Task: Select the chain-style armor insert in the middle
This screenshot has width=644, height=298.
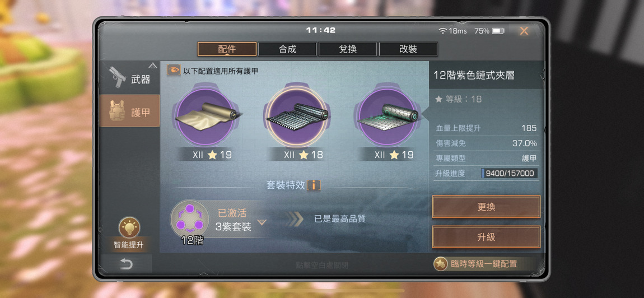Action: (296, 117)
